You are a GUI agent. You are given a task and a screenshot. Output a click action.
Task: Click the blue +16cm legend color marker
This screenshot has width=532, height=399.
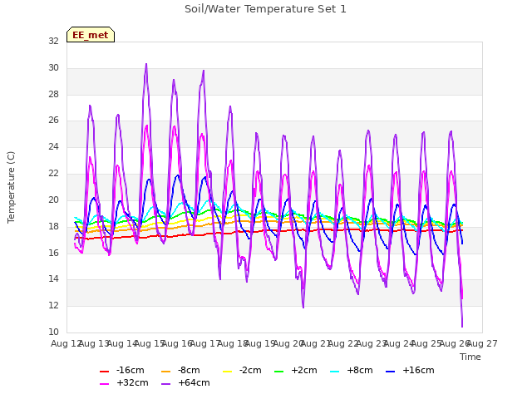coord(390,372)
